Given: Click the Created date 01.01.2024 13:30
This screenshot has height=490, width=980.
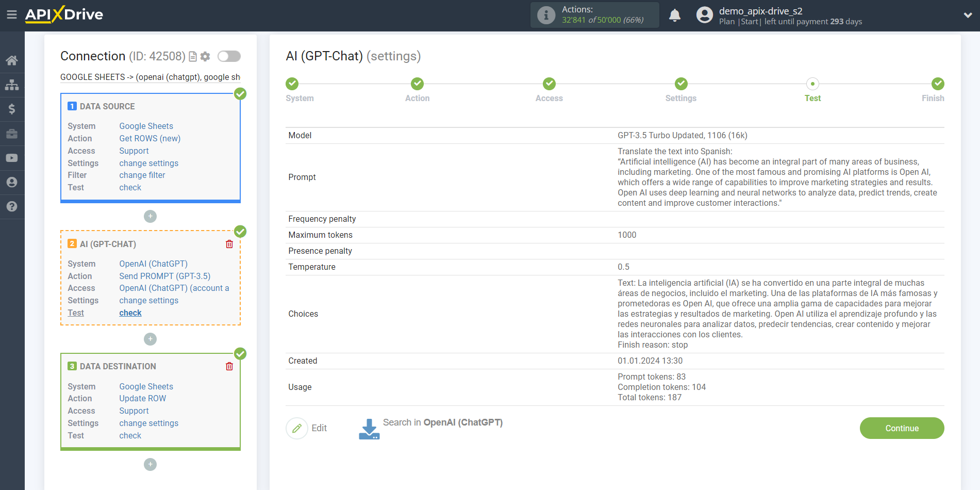Looking at the screenshot, I should [650, 361].
